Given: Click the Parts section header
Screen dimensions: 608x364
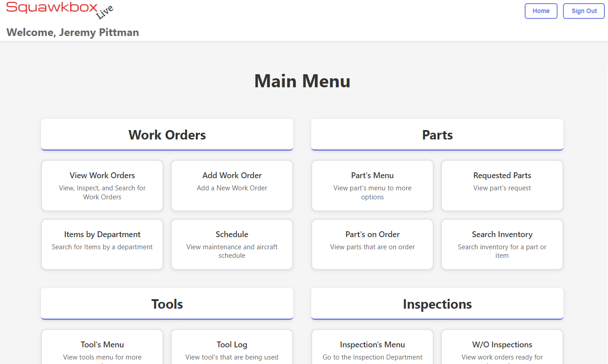Looking at the screenshot, I should coord(437,135).
